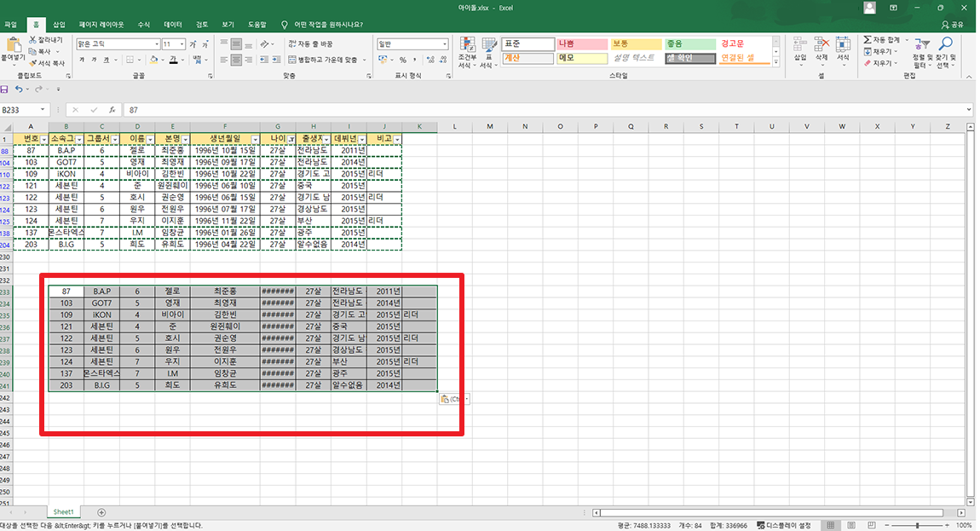Switch to Page Layout view in status bar

tap(851, 525)
